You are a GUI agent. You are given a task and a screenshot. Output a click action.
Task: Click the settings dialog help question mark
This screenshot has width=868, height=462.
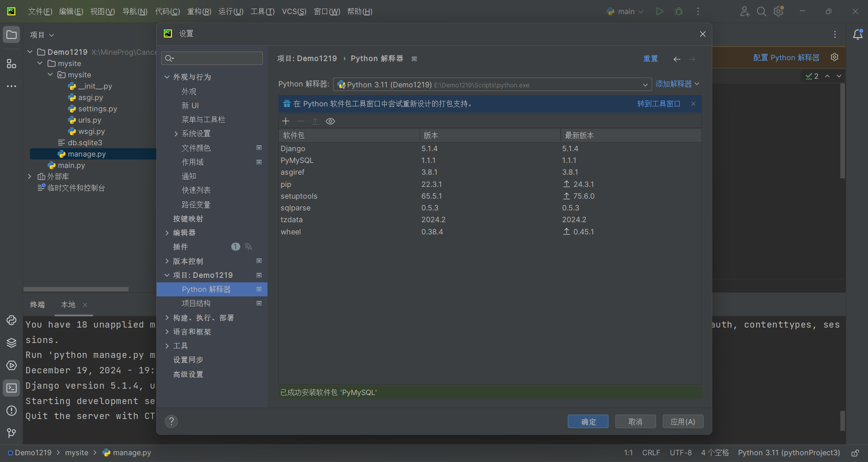click(x=171, y=422)
